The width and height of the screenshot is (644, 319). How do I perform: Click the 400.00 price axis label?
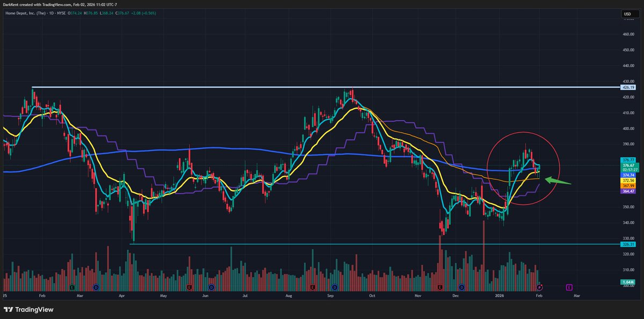(628, 128)
